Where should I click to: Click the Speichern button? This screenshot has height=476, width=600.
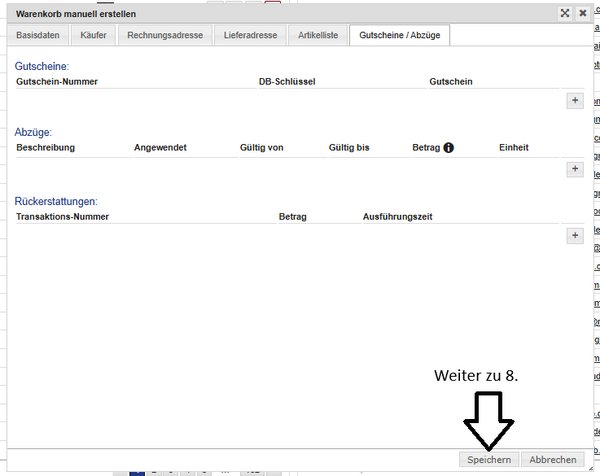[x=489, y=460]
